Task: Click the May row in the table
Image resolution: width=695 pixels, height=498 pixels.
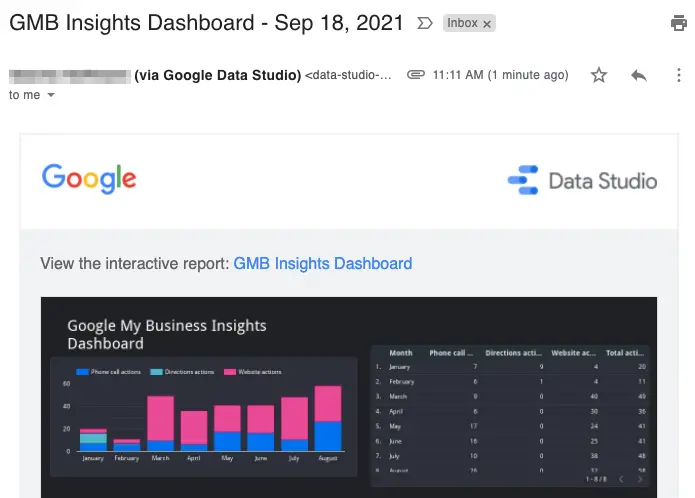Action: point(510,426)
